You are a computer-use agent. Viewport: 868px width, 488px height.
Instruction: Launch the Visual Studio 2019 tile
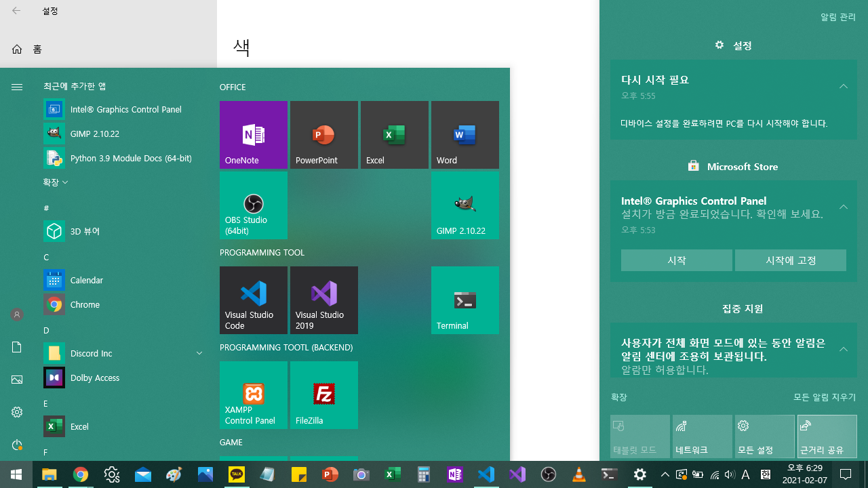324,300
